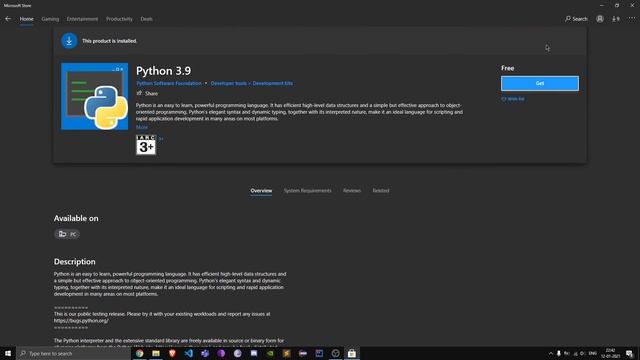The width and height of the screenshot is (640, 360).
Task: Open the Action Center notifications icon
Action: 629,353
